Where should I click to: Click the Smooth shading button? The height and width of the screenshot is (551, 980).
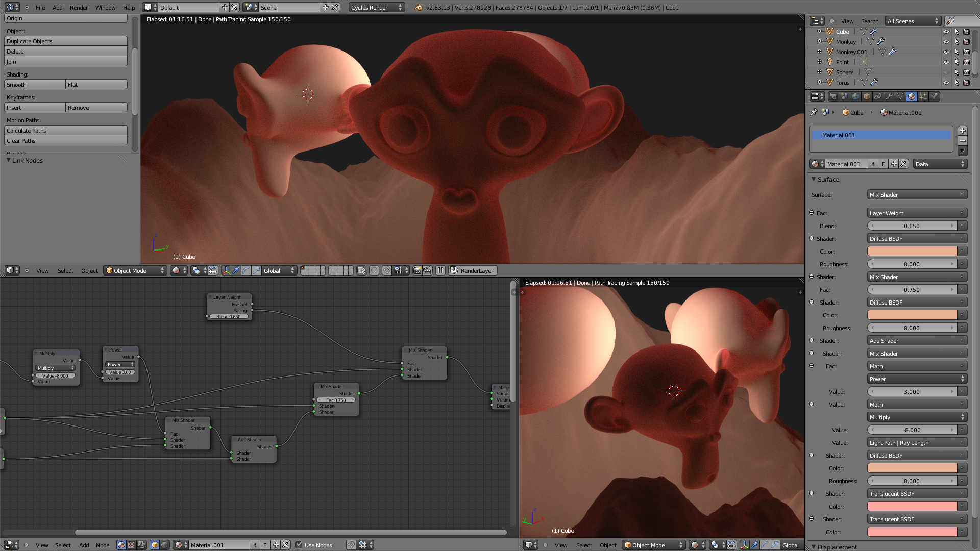tap(34, 84)
